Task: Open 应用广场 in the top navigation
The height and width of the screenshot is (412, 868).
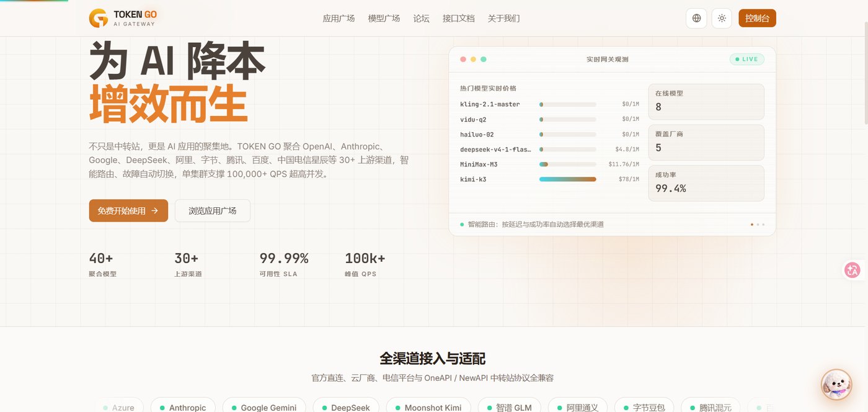Action: tap(339, 18)
